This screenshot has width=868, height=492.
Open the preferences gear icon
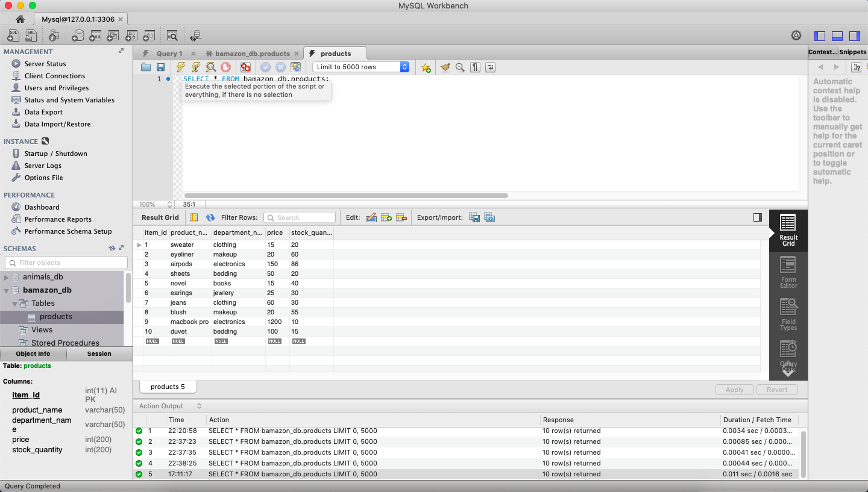click(x=796, y=36)
